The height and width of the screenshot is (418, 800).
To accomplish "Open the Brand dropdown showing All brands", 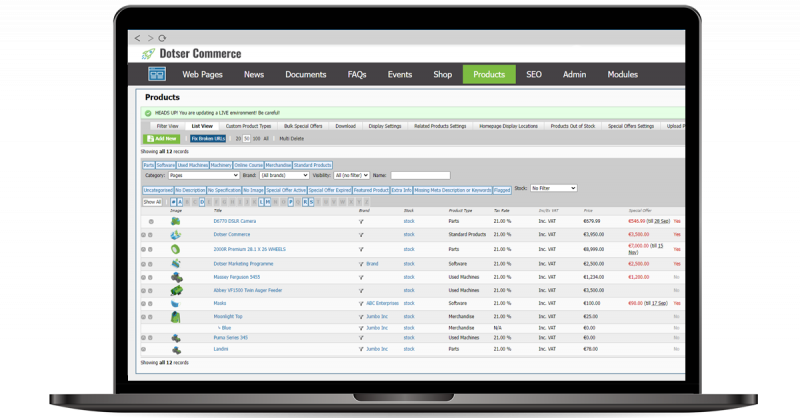I will coord(284,175).
